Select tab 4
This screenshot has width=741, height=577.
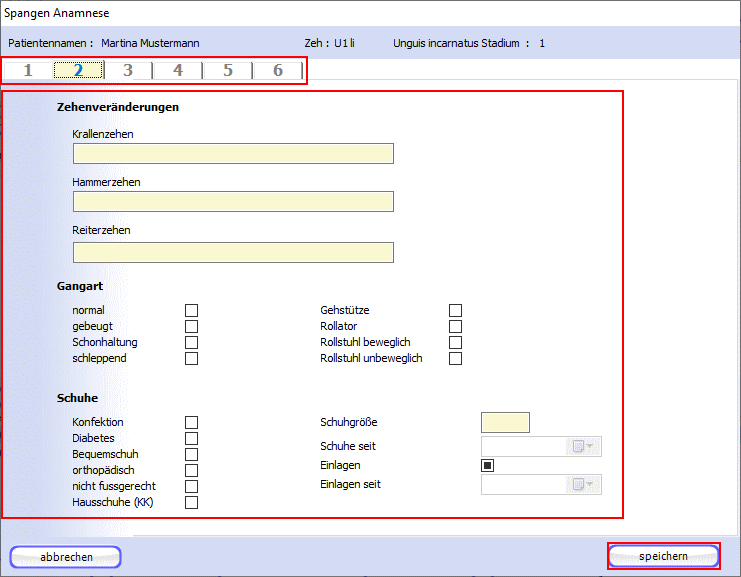coord(178,70)
